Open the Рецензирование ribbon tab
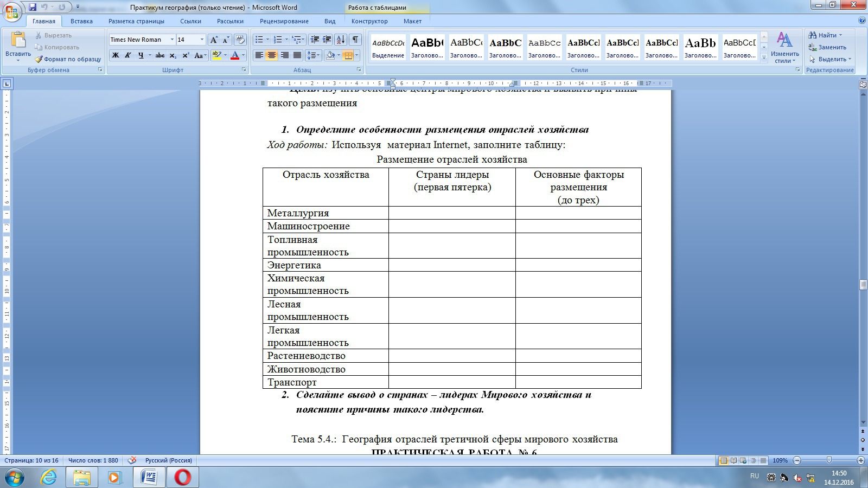Image resolution: width=868 pixels, height=488 pixels. (284, 21)
